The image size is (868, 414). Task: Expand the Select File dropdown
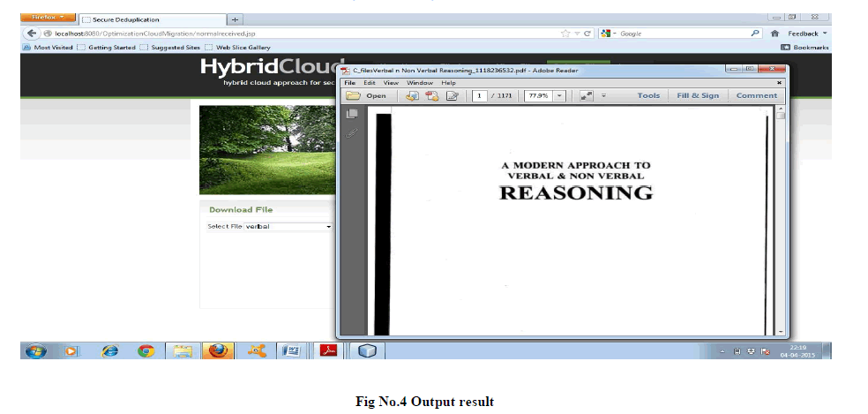(328, 227)
